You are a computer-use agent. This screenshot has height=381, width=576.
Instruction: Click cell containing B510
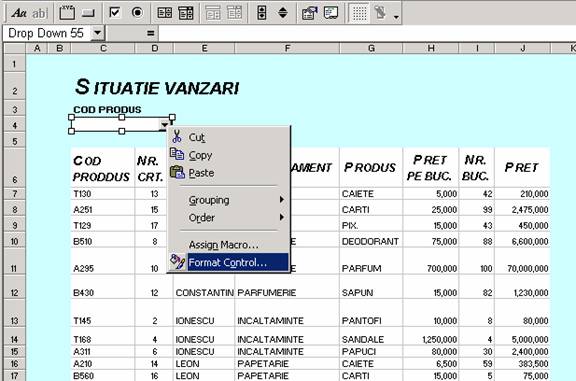click(103, 241)
